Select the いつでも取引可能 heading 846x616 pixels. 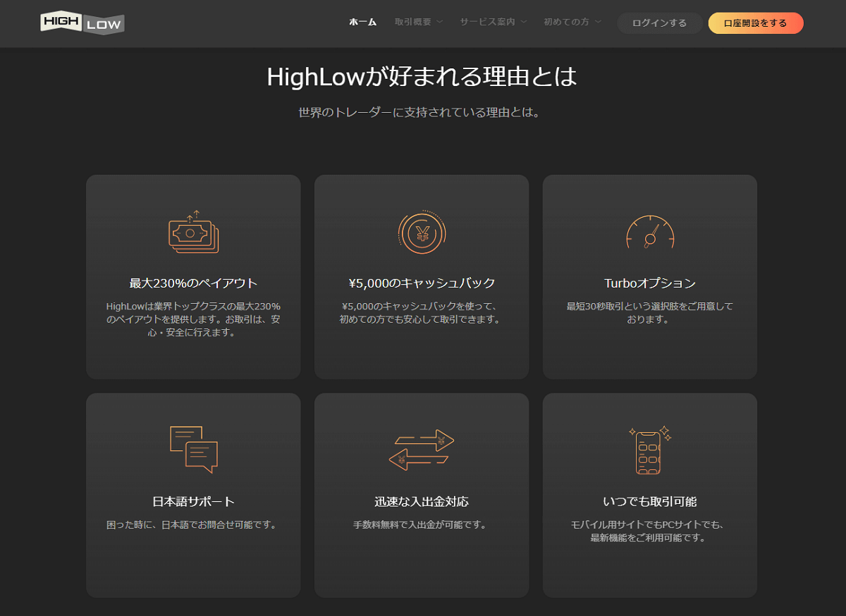(650, 502)
